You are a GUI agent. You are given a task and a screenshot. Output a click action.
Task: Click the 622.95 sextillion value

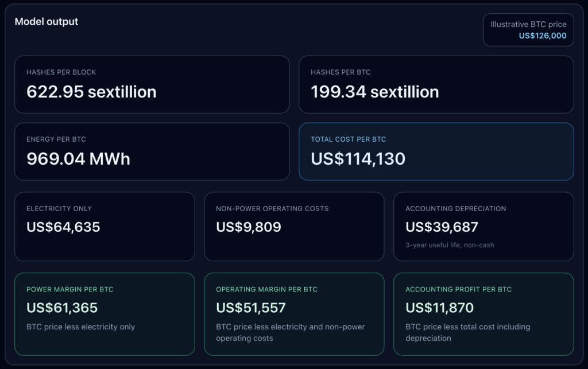[92, 91]
